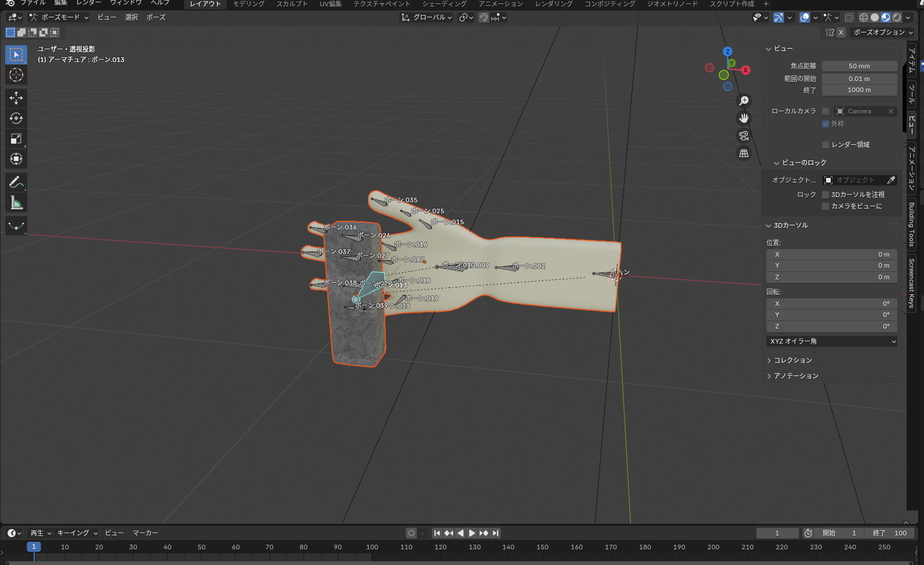Toggle X-ray display mode
The height and width of the screenshot is (565, 924).
coord(849,17)
